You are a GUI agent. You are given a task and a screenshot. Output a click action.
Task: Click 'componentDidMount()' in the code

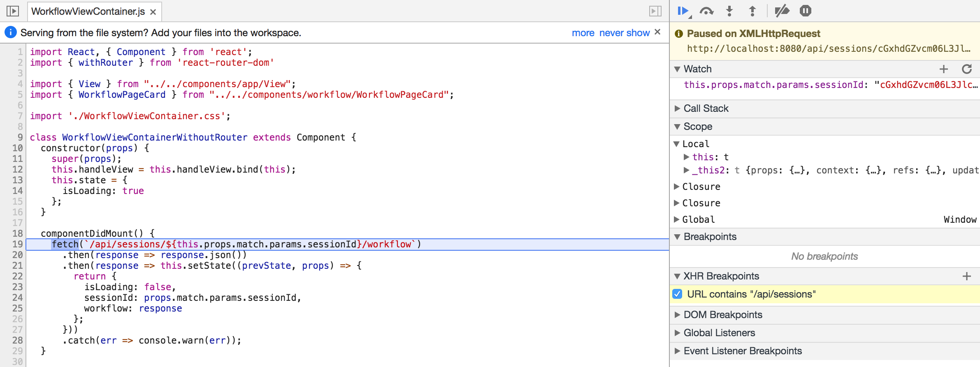pos(92,233)
